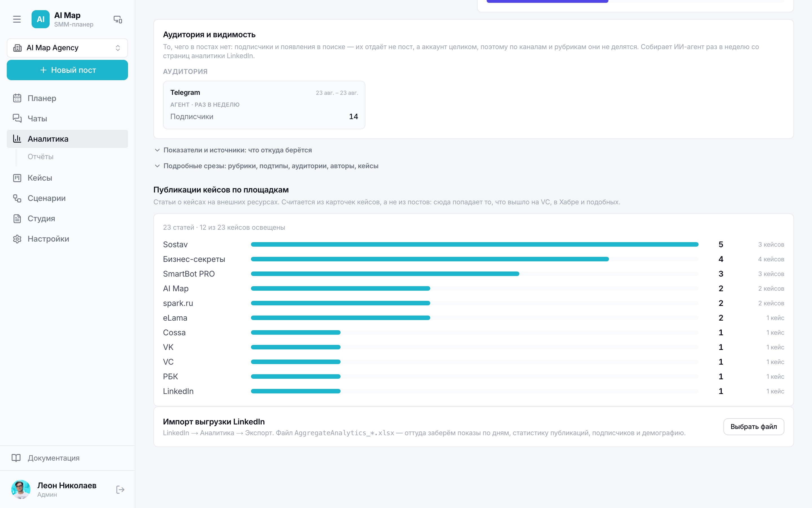Click the Бизнес-секреты row label
This screenshot has height=508, width=812.
[194, 259]
